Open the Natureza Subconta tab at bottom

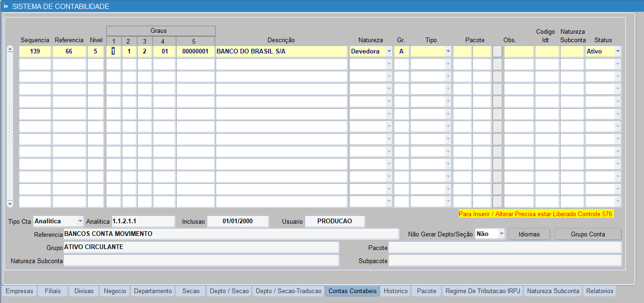pyautogui.click(x=553, y=291)
